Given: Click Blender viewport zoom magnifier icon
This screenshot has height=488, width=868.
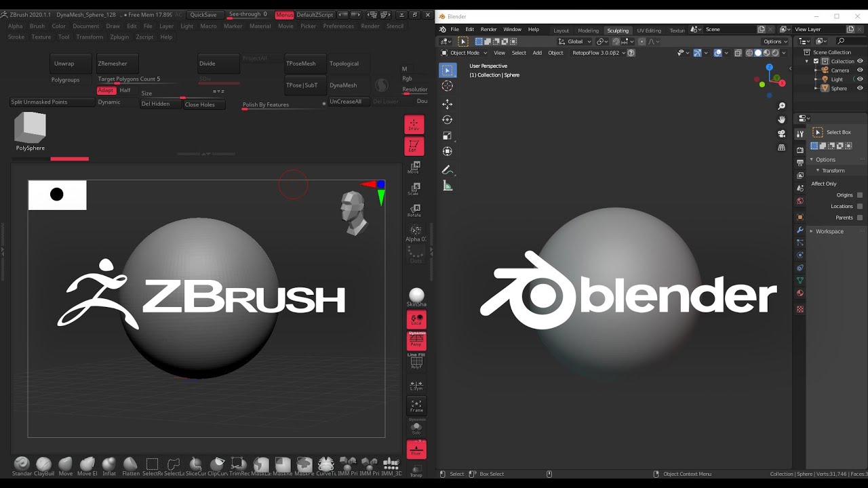Looking at the screenshot, I should (x=782, y=106).
